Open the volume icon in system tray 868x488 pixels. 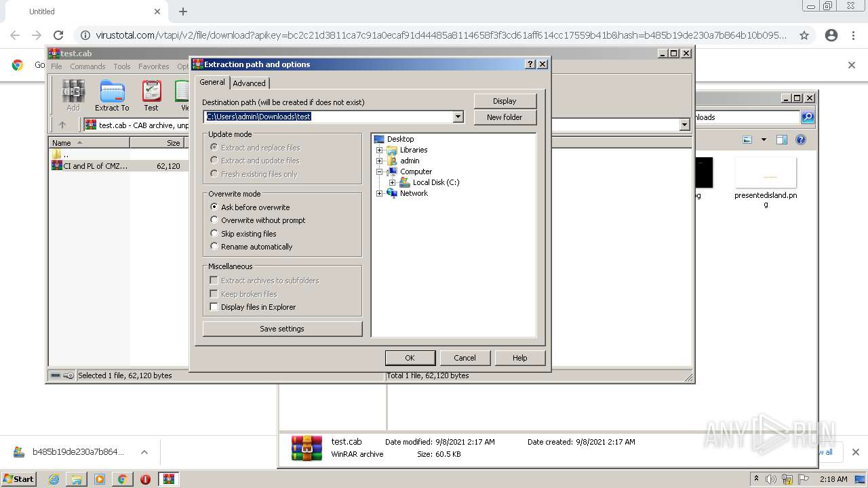coord(771,479)
